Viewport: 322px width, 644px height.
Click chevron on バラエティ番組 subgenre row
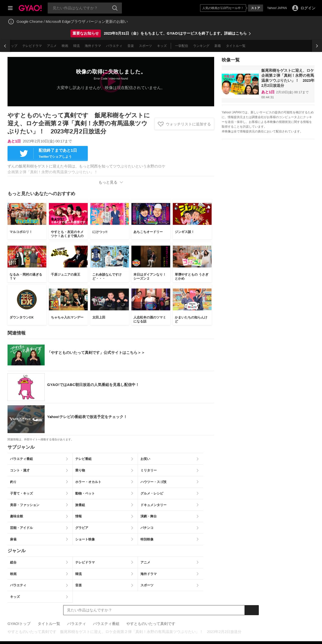coord(67,459)
